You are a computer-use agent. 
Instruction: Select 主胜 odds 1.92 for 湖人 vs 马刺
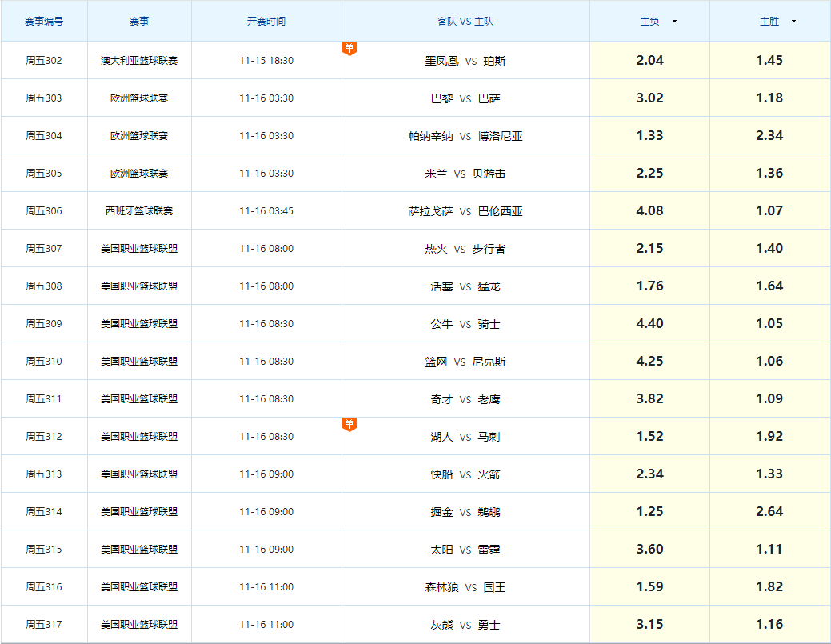click(769, 437)
